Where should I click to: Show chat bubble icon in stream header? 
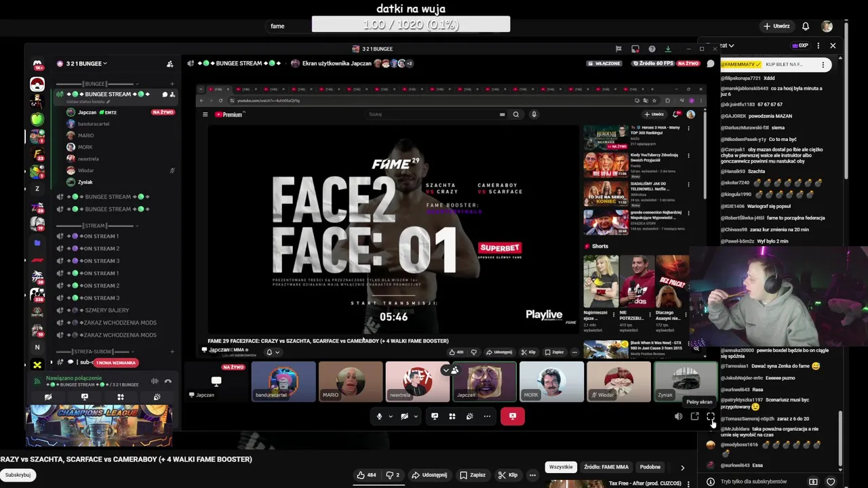point(711,64)
